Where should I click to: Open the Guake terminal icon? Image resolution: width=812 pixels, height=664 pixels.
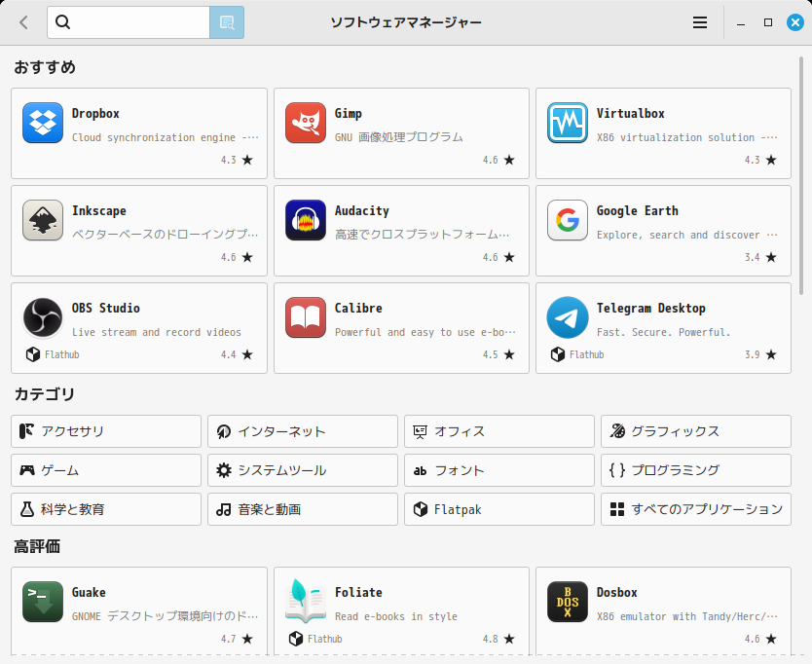[x=43, y=602]
